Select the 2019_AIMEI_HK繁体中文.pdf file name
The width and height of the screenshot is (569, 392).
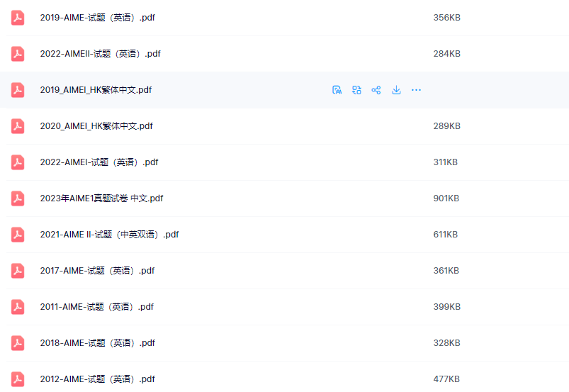click(96, 90)
